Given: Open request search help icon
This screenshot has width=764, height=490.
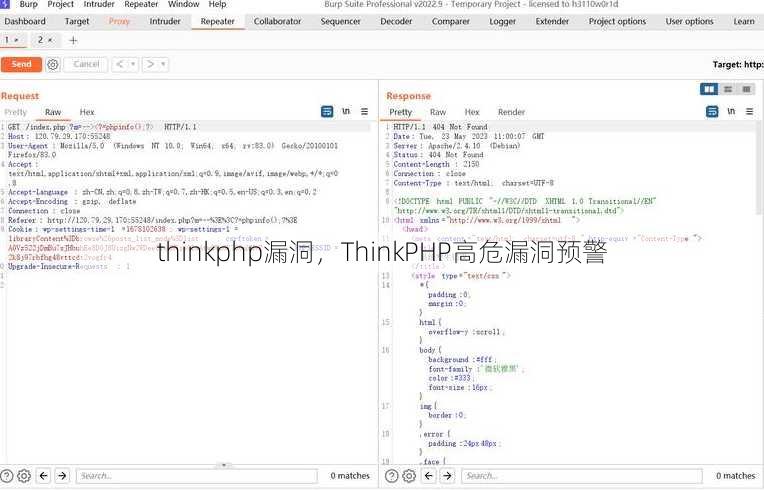Looking at the screenshot, I should [x=7, y=476].
